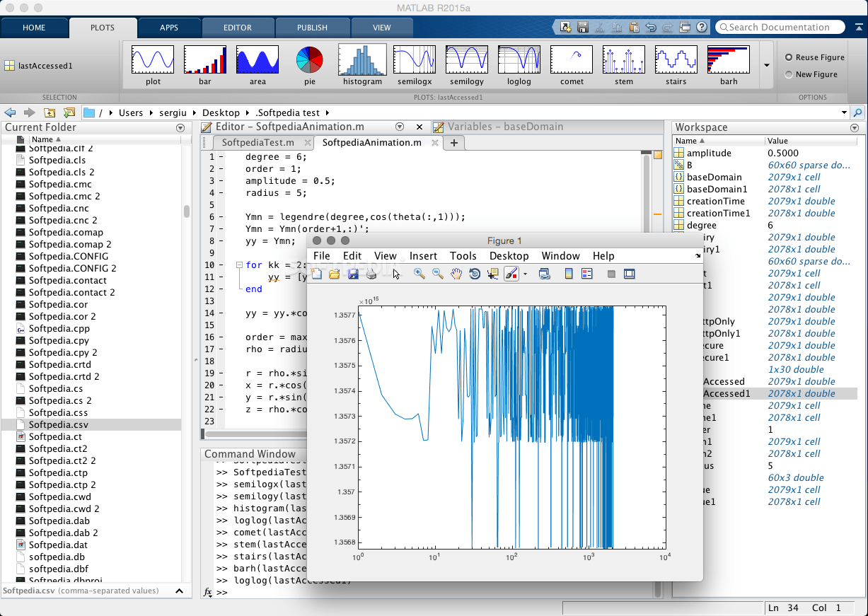Open the brush color dropdown arrow in Figure 1
The width and height of the screenshot is (868, 616).
pyautogui.click(x=525, y=274)
